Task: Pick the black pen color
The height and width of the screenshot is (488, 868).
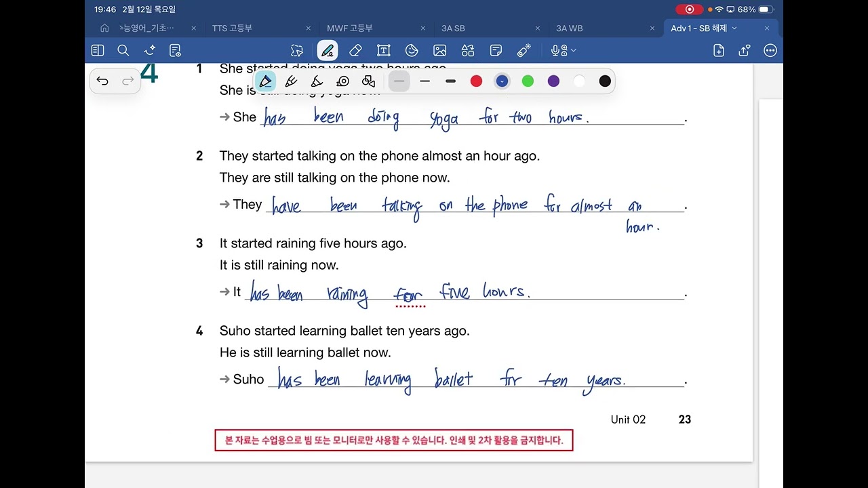Action: [x=605, y=81]
